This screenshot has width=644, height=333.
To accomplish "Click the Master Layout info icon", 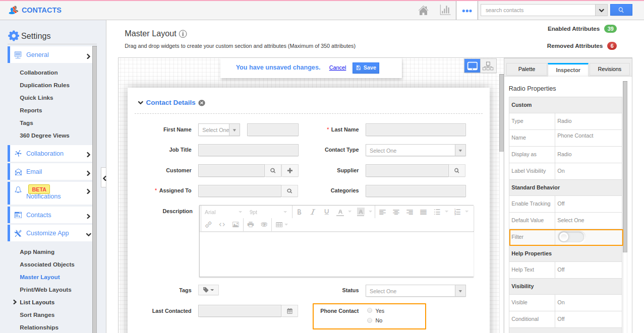I will tap(183, 34).
